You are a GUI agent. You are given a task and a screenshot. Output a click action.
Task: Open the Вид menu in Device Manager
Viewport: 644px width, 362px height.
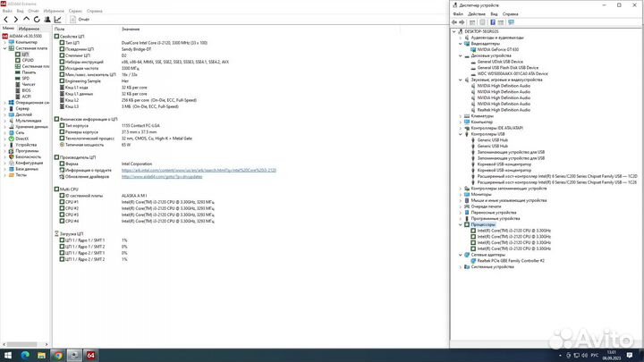tap(494, 14)
